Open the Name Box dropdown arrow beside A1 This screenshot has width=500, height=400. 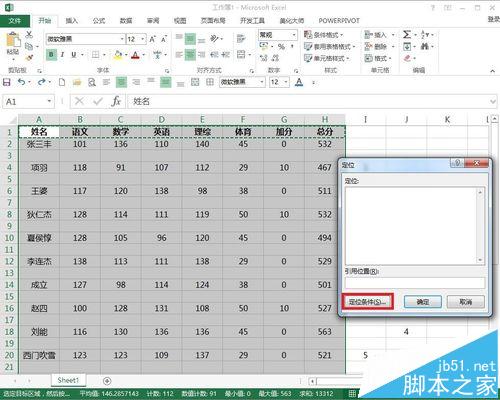[49, 101]
